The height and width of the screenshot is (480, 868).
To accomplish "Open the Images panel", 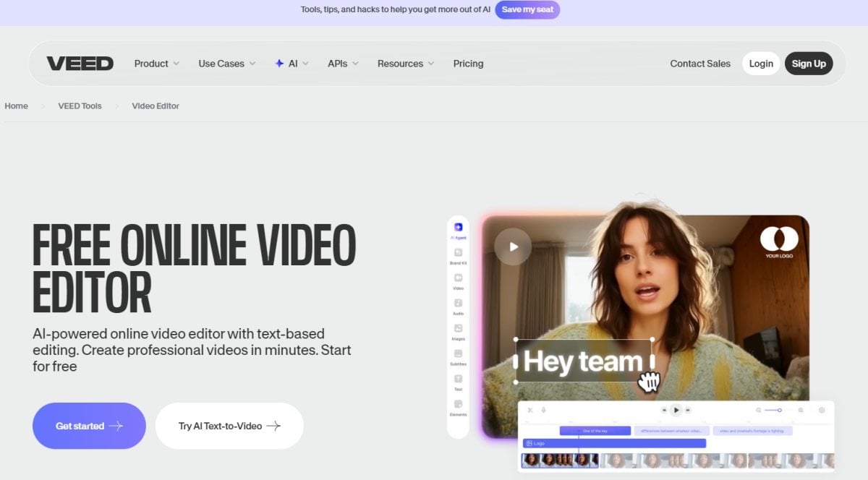I will [x=458, y=330].
